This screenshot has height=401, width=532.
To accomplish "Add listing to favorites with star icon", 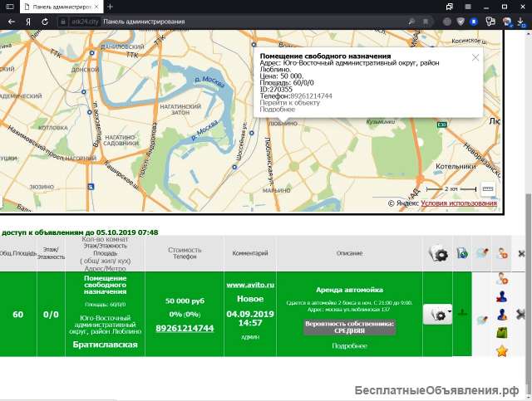I will pyautogui.click(x=502, y=351).
